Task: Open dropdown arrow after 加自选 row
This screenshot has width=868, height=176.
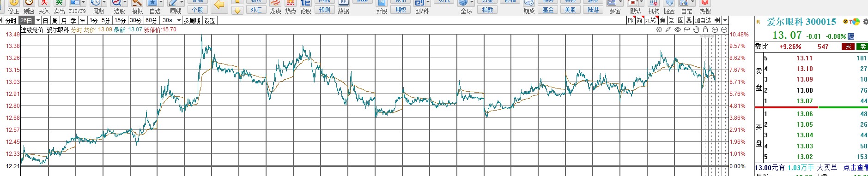Action: tap(725, 20)
